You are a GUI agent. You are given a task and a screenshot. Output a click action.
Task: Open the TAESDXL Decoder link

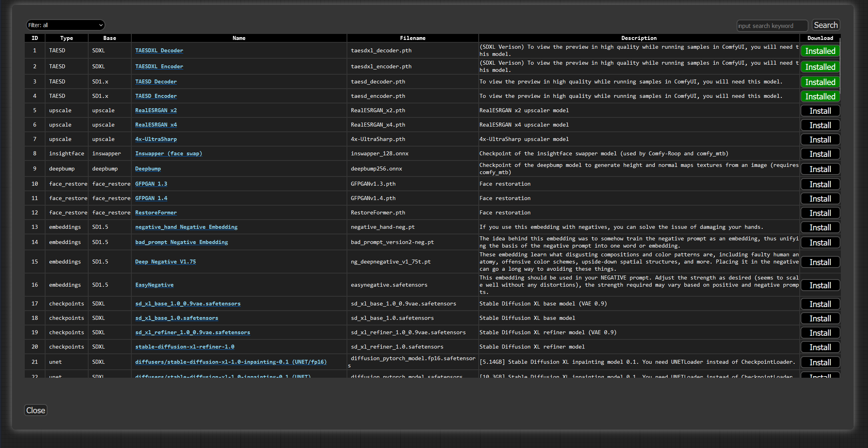(x=159, y=50)
